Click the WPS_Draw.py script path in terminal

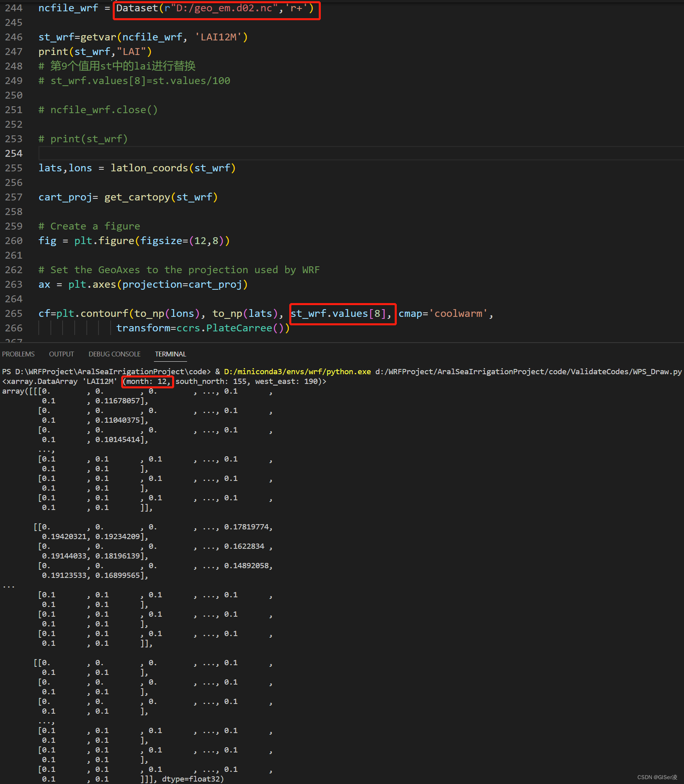528,371
